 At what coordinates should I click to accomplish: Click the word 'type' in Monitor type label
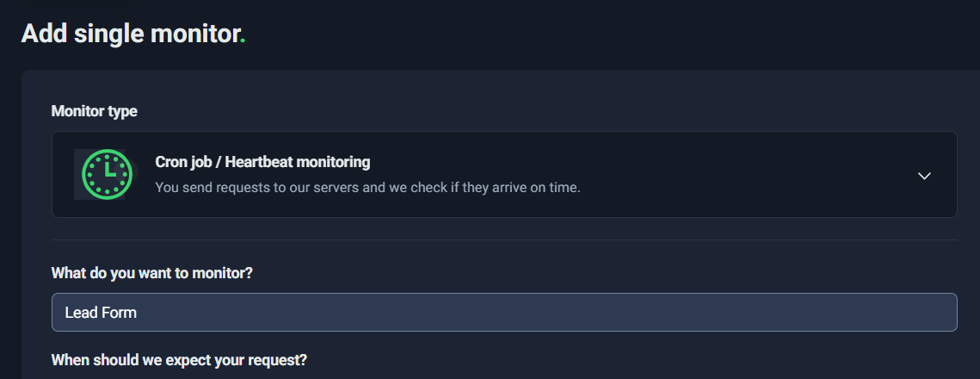pyautogui.click(x=122, y=111)
